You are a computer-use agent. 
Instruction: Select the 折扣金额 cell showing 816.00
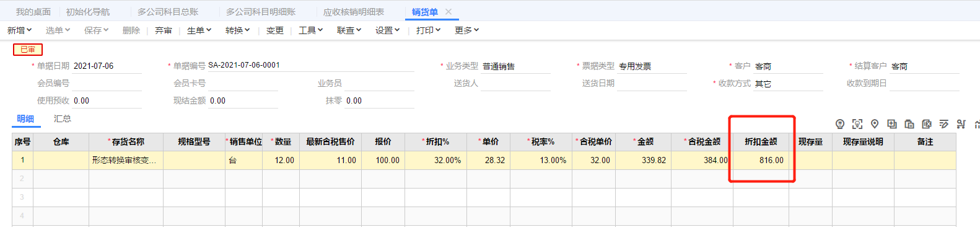point(761,160)
